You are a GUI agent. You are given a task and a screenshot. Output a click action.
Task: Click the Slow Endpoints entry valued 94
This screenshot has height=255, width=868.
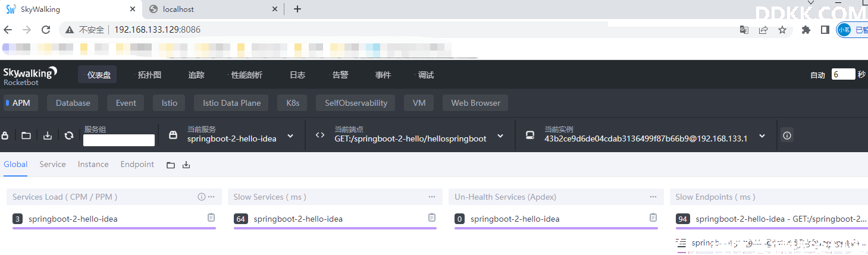pos(772,219)
